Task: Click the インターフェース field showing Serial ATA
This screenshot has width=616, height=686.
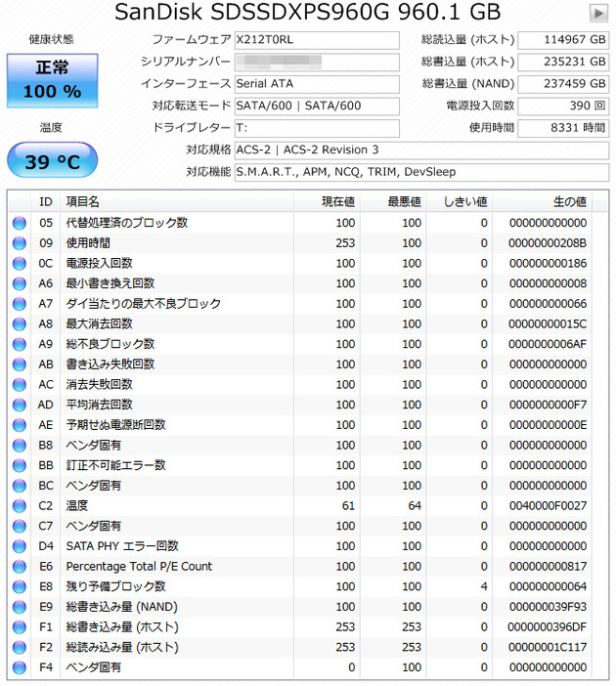Action: [x=317, y=84]
